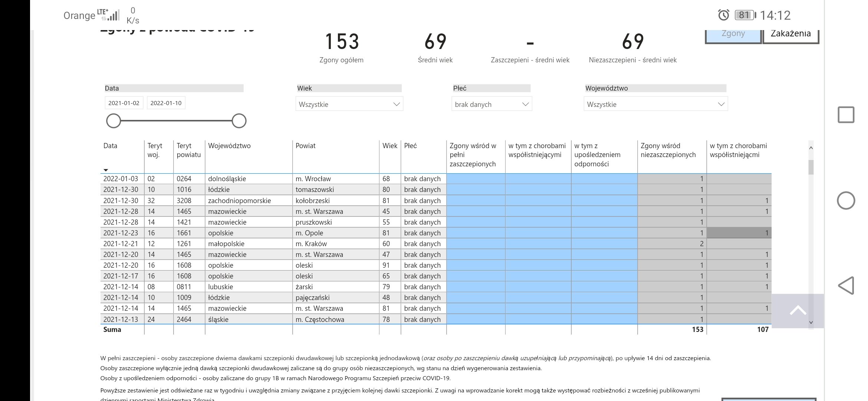The width and height of the screenshot is (868, 401).
Task: Sort by the Województwo column header
Action: pos(229,146)
